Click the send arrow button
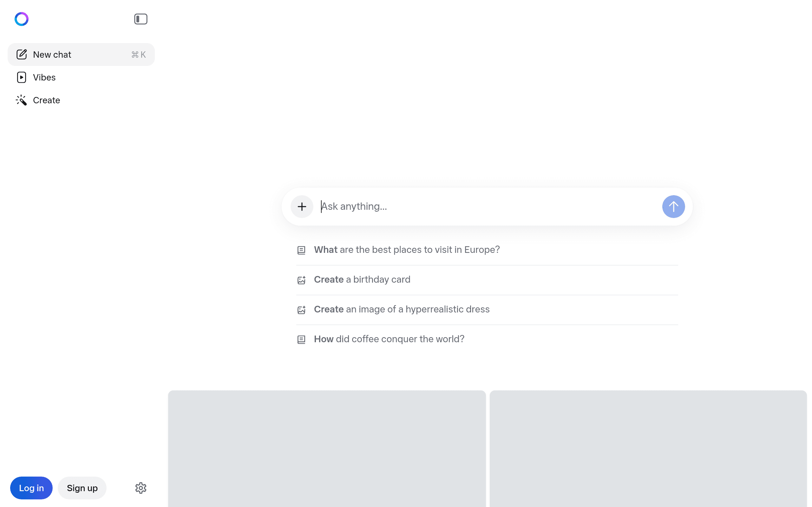The width and height of the screenshot is (812, 507). click(673, 207)
